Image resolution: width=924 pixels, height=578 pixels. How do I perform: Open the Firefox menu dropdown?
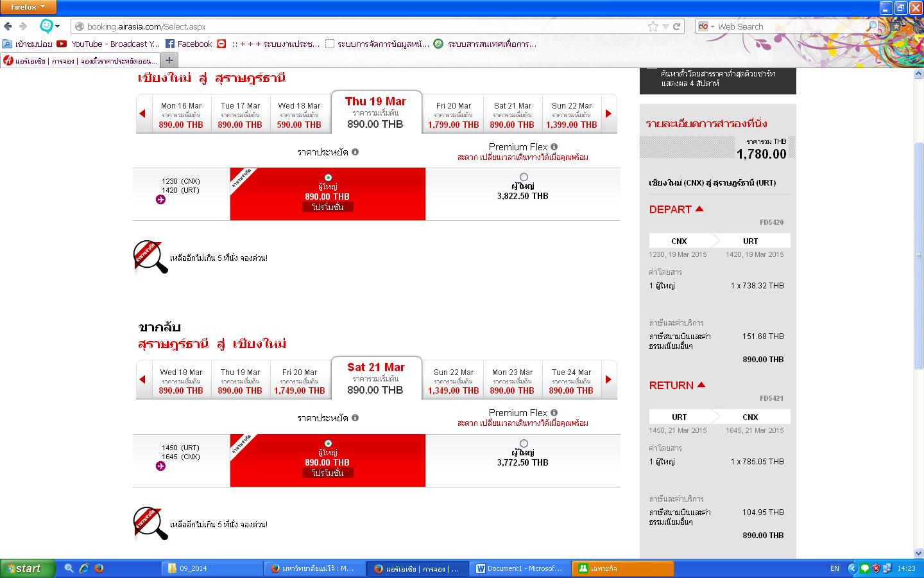pyautogui.click(x=28, y=7)
